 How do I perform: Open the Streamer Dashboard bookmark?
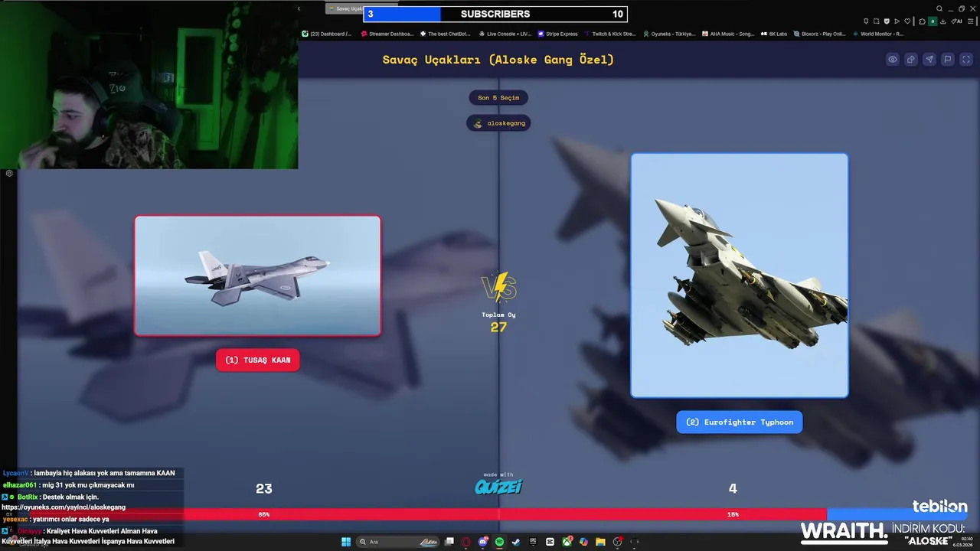pos(387,34)
